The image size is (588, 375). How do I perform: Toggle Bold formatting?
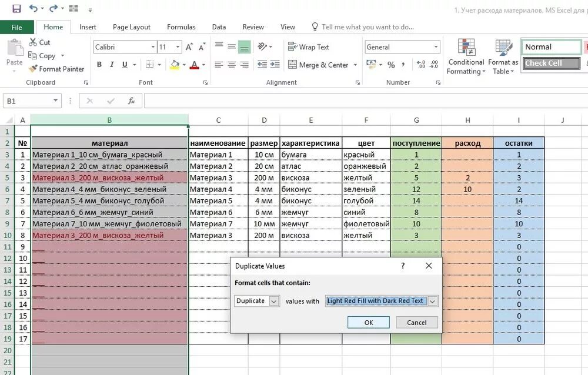(99, 65)
